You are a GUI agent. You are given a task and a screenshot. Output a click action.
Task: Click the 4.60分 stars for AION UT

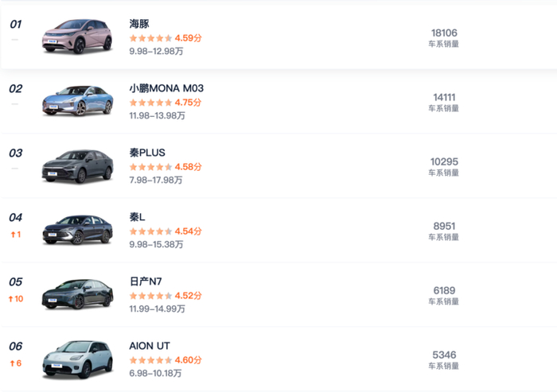tap(166, 360)
